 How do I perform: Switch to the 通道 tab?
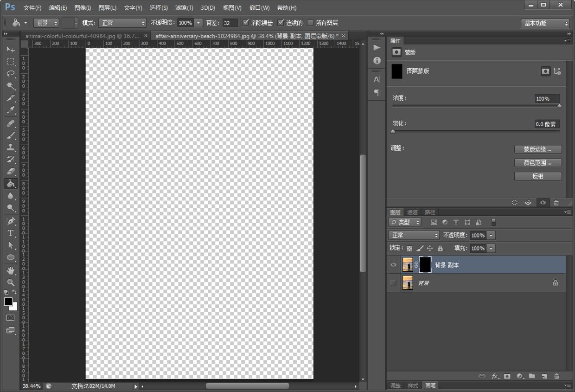click(x=412, y=212)
